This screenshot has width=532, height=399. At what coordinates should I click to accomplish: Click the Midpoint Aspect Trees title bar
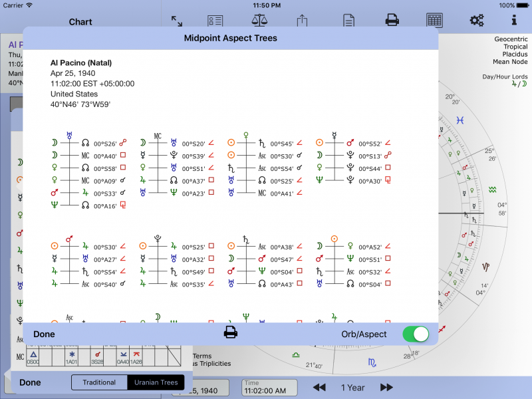pos(229,38)
